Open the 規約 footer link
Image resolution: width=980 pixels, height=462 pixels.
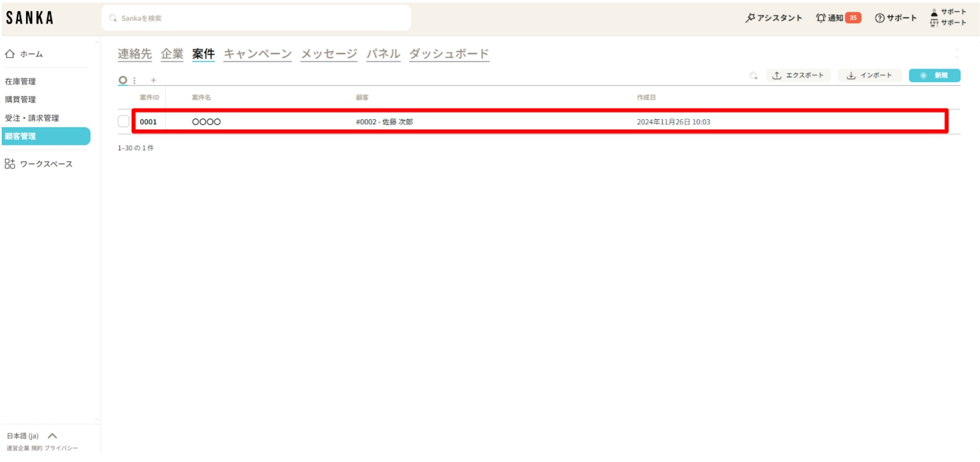click(x=37, y=448)
